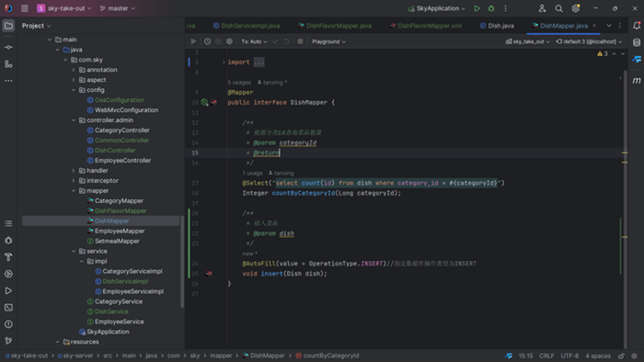Select EmployeeMapper in project tree
This screenshot has height=362, width=644.
120,231
